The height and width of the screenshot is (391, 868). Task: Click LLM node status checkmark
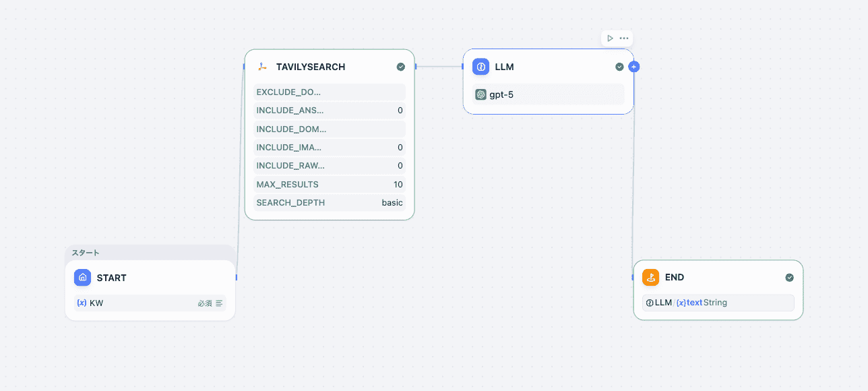tap(619, 67)
